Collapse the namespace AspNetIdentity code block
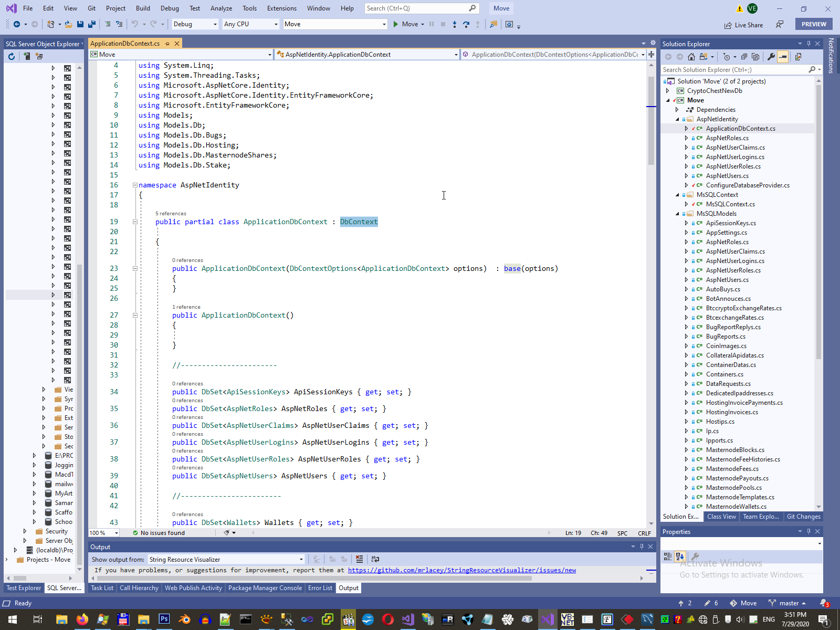 135,185
